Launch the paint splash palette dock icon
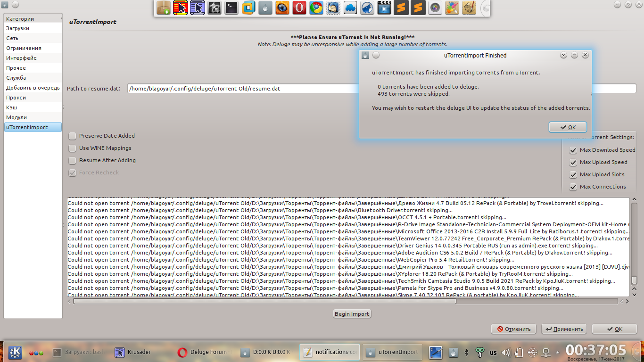Screen dimensions: 644x362 452,8
